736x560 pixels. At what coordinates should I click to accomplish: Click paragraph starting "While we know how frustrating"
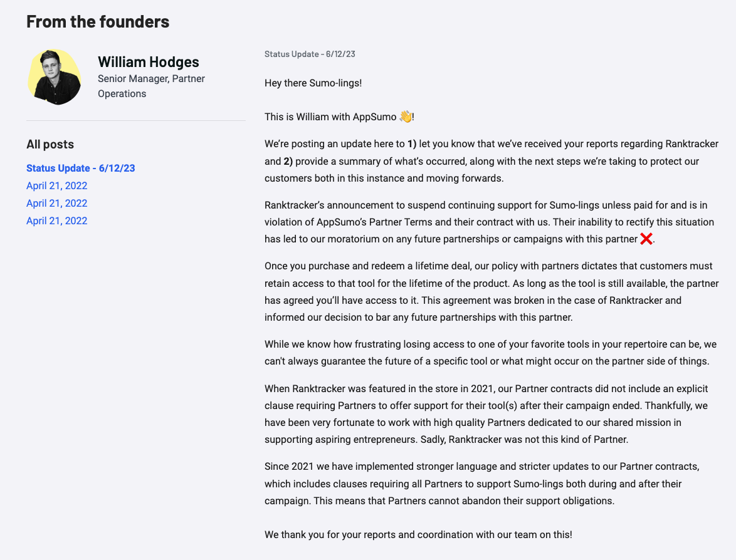pos(490,353)
